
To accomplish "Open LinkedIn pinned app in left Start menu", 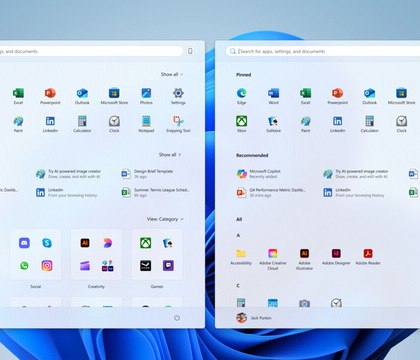I will [50, 124].
